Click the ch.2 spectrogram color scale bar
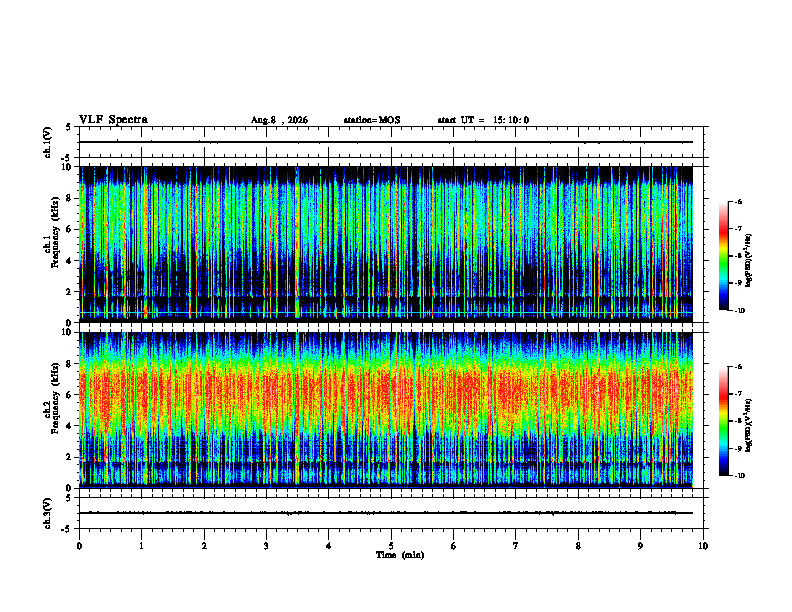The height and width of the screenshot is (612, 792). (724, 421)
